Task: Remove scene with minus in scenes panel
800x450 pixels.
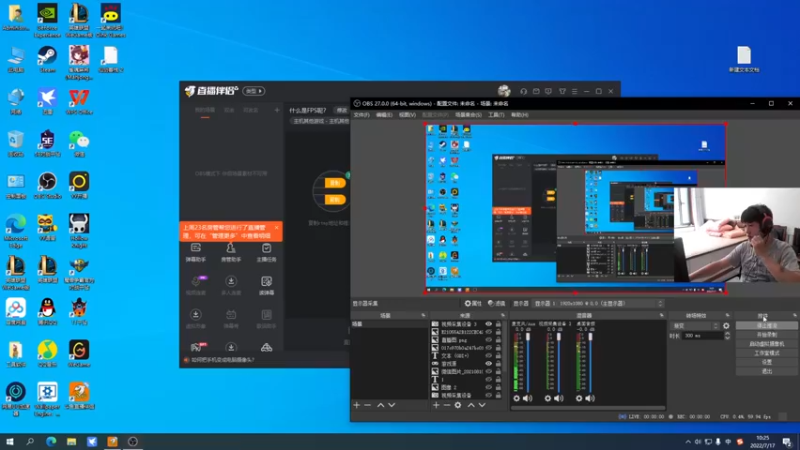Action: click(367, 405)
